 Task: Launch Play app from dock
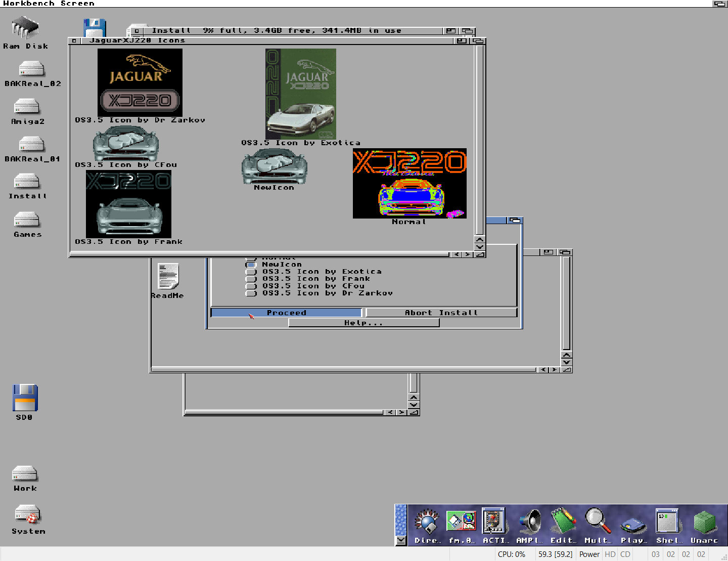[x=633, y=525]
